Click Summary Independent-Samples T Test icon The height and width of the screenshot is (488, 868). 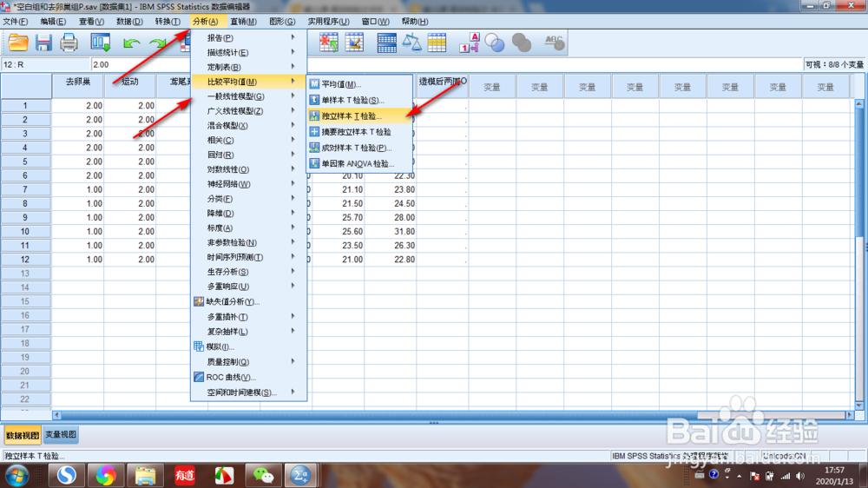coord(314,132)
